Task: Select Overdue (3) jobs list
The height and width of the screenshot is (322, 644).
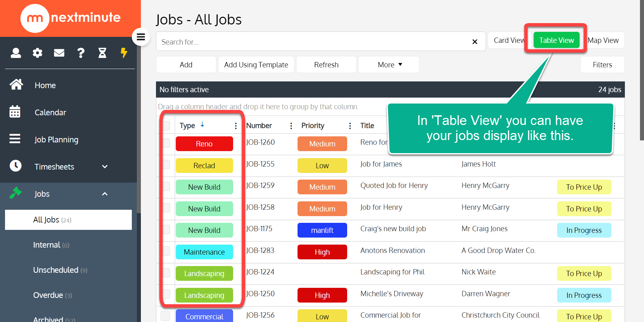Action: pyautogui.click(x=53, y=295)
